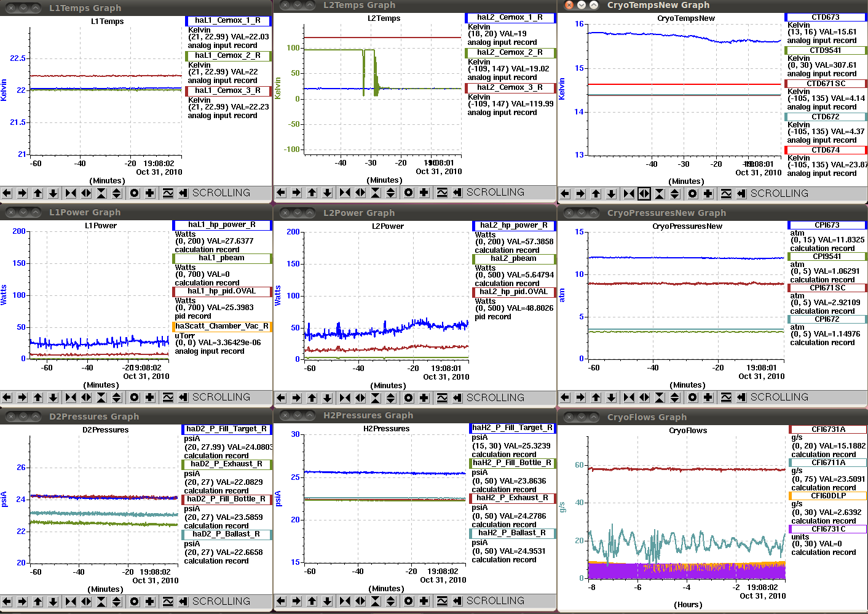This screenshot has width=868, height=614.
Task: Select haL2_Cernox_2_R legend entry
Action: (510, 53)
